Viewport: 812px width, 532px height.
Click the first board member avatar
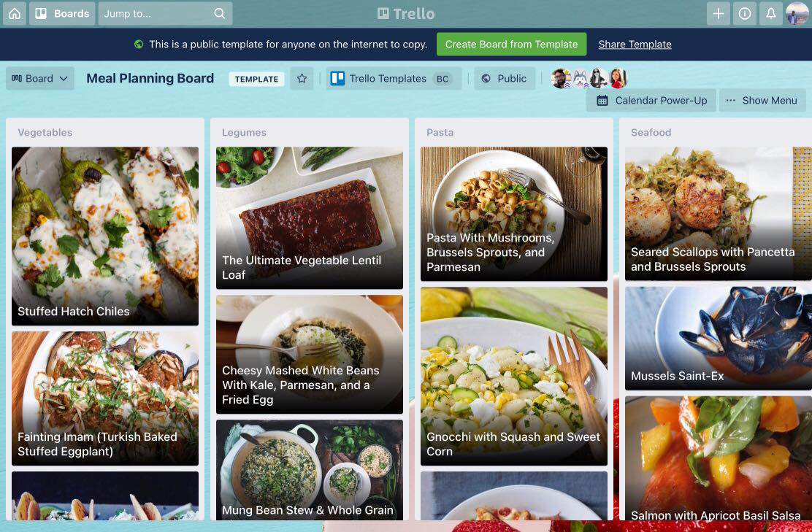click(x=559, y=79)
